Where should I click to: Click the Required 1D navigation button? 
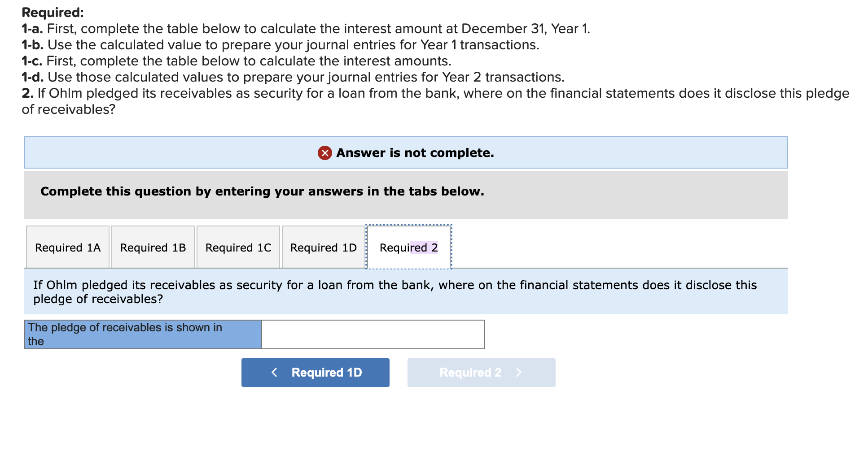pyautogui.click(x=316, y=372)
